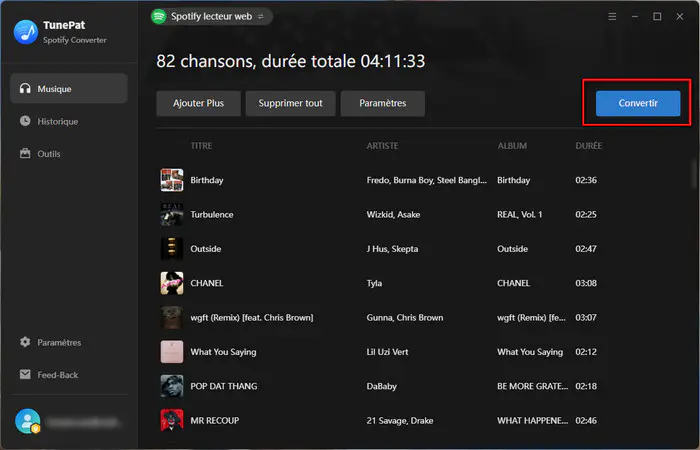Click the DURÉE column header
Viewport: 700px width, 450px height.
click(588, 146)
